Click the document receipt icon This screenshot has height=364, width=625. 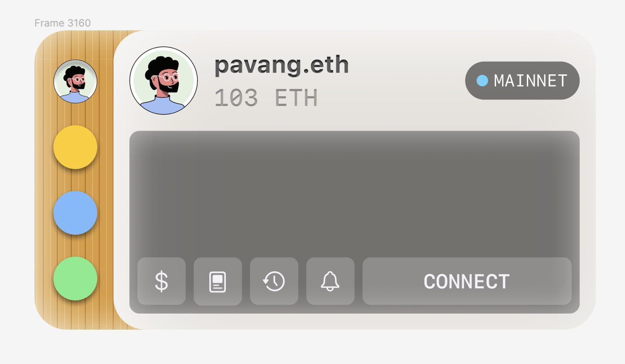[218, 281]
